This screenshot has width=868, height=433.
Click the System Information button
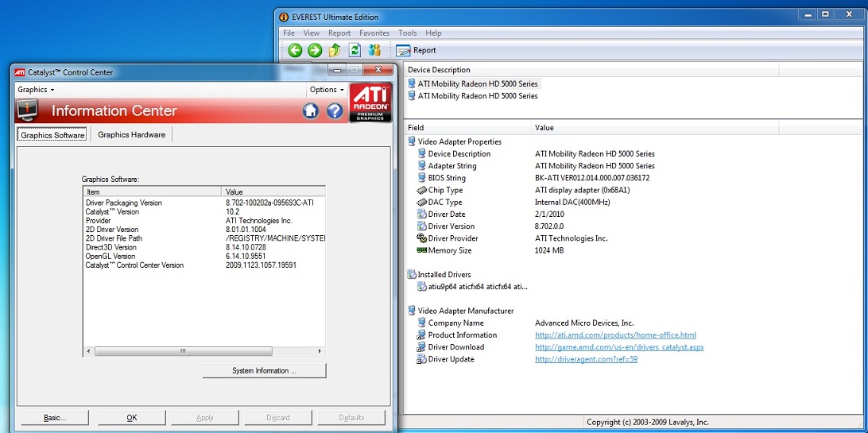pos(265,371)
